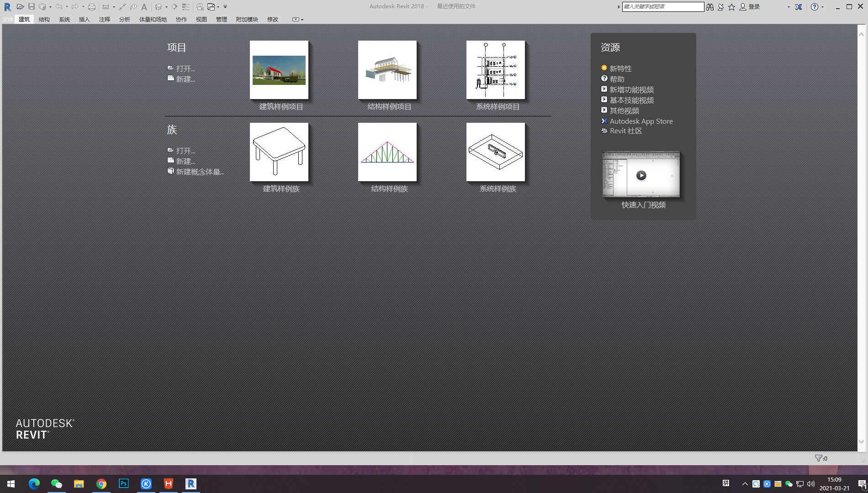Play the 快速入门视频 video
This screenshot has height=493, width=868.
pyautogui.click(x=641, y=175)
